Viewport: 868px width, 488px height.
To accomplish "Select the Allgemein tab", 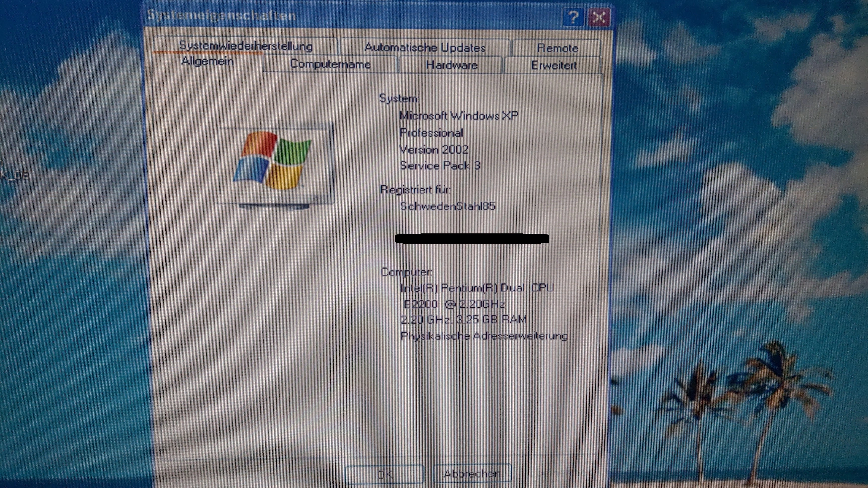I will pos(208,62).
